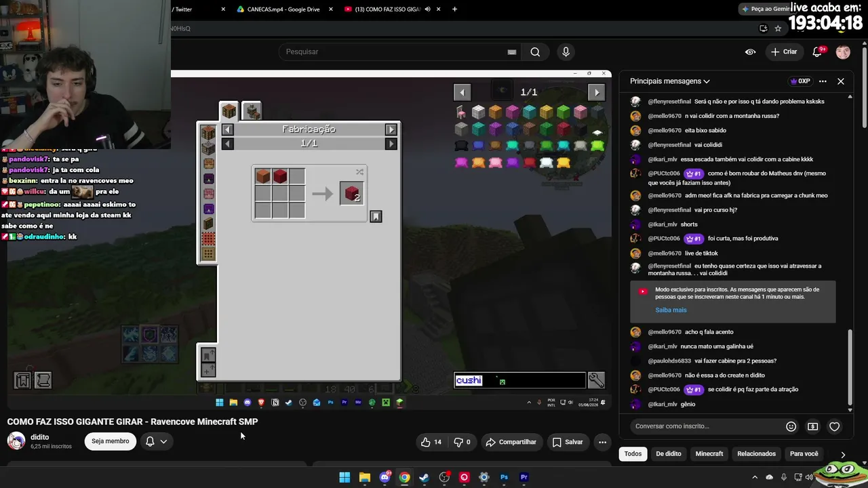This screenshot has width=868, height=488.
Task: Open YouTube notifications bell
Action: click(818, 52)
